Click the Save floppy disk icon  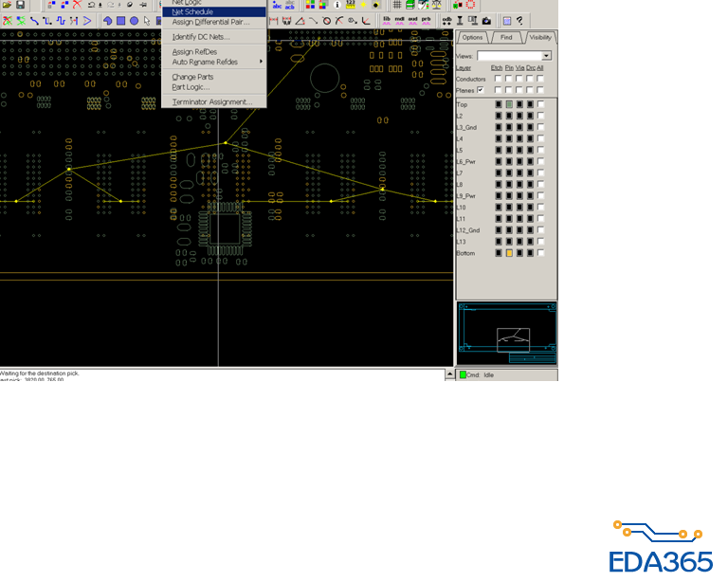coord(20,5)
